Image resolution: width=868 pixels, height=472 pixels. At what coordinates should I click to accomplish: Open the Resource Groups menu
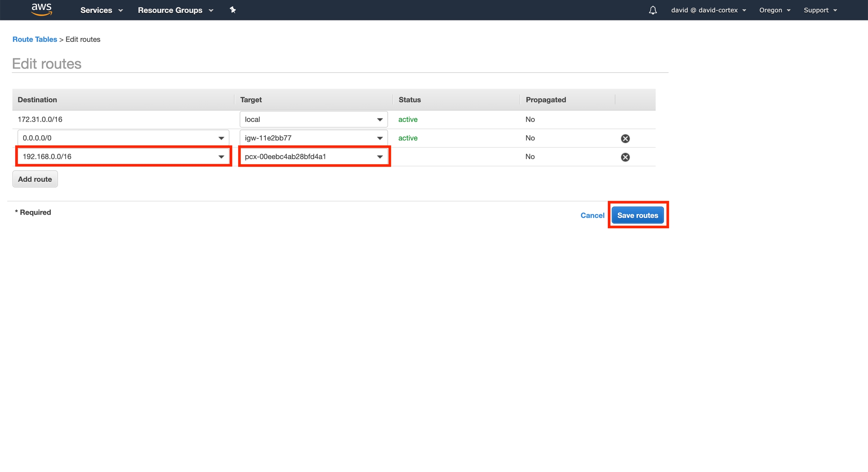175,10
